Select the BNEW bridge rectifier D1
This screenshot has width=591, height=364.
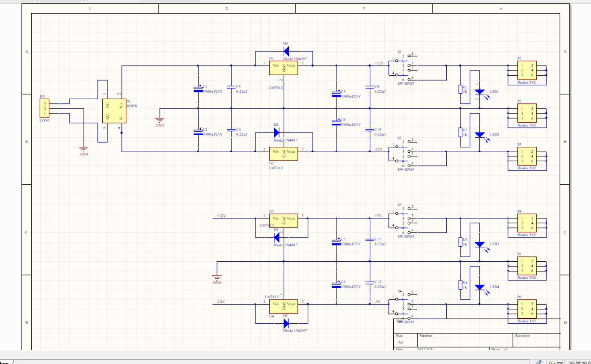pos(114,110)
